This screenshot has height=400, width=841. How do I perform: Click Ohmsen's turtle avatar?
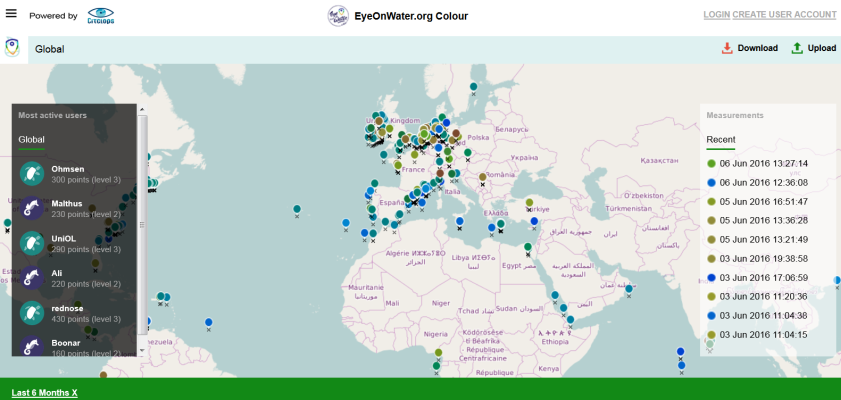pos(32,173)
